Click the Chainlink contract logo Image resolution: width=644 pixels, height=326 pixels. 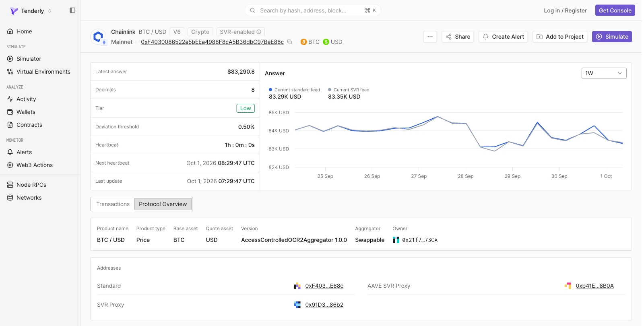(98, 37)
